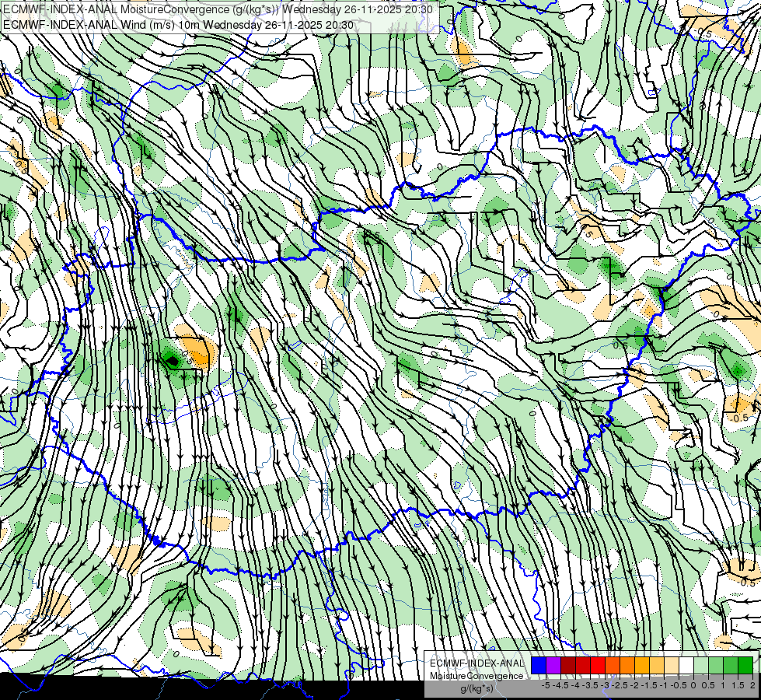Screen dimensions: 761x700
Task: Pick the darkest green 1.5 to 2 swatch
Action: pyautogui.click(x=745, y=665)
